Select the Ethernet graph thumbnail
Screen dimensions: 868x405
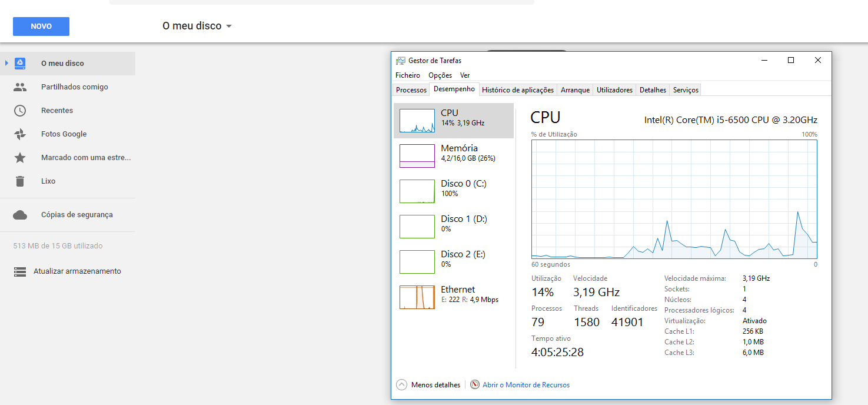417,297
